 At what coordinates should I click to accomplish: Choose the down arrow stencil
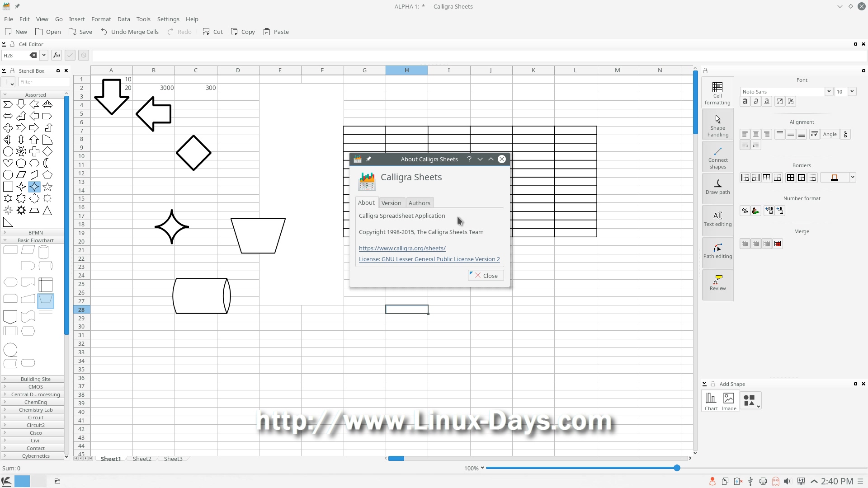21,104
